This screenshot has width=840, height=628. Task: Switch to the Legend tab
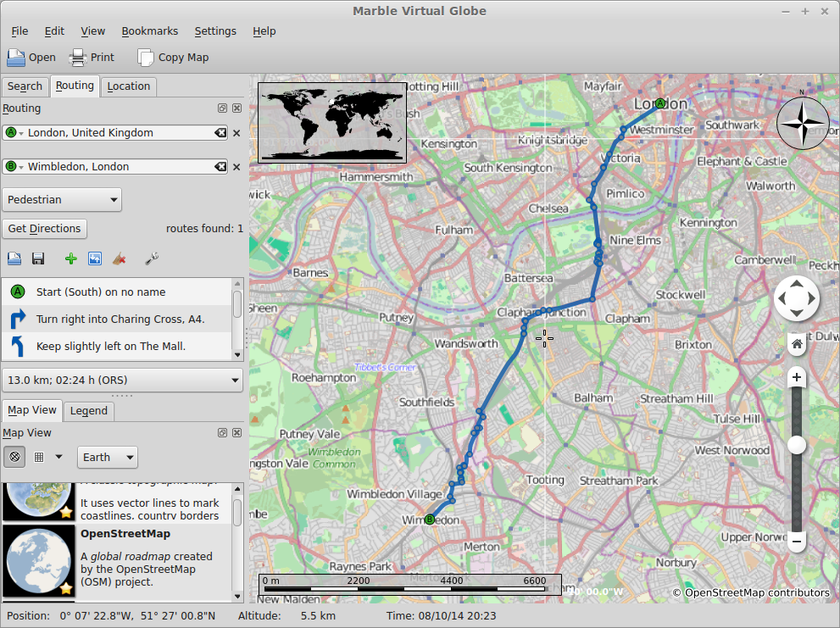point(89,411)
